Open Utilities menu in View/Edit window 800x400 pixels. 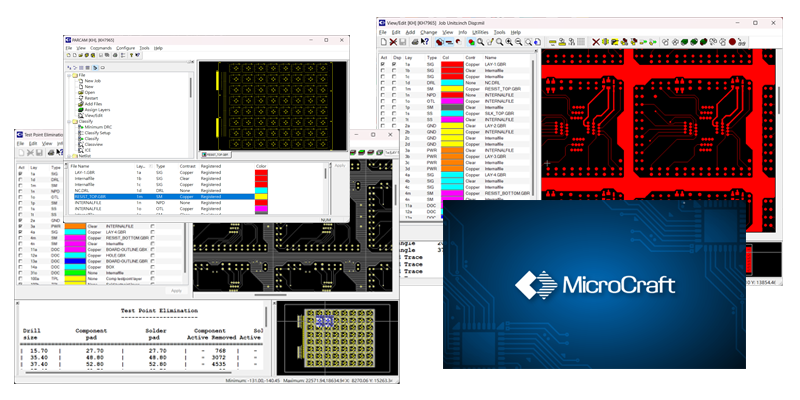point(480,32)
